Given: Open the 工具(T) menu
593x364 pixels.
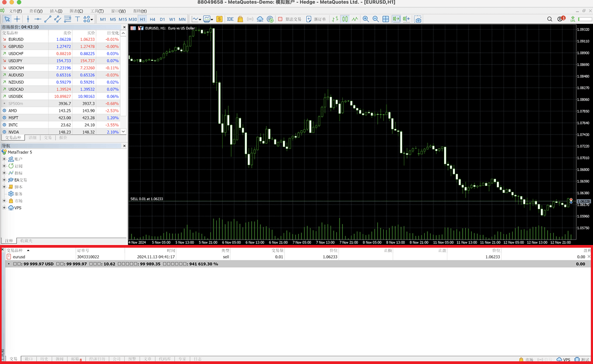Looking at the screenshot, I should pyautogui.click(x=97, y=11).
